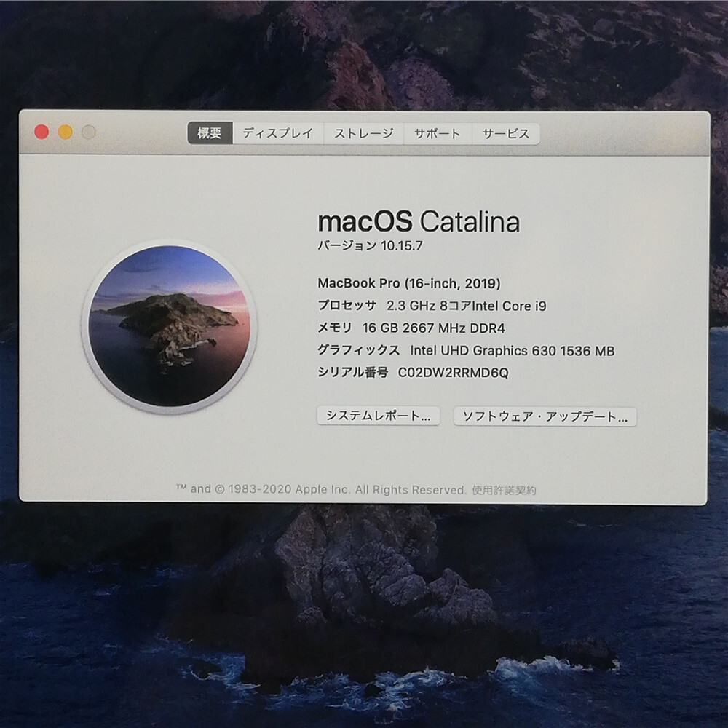Open the ディスプレイ tab

click(278, 133)
